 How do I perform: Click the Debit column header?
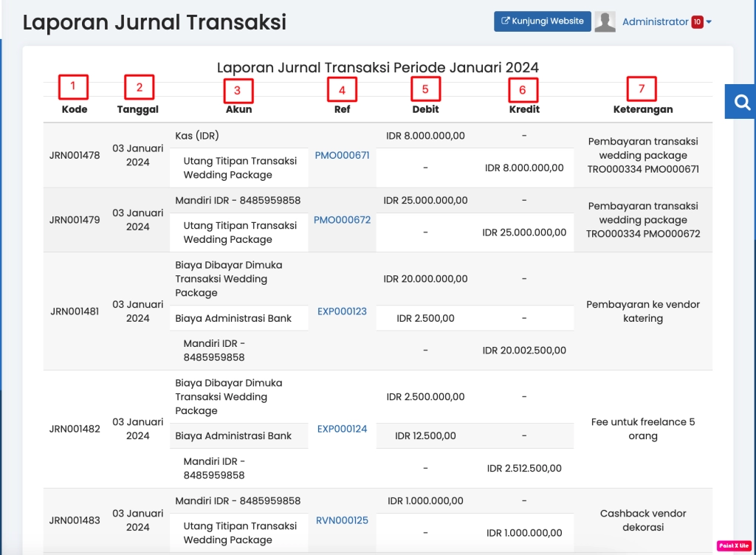[425, 109]
